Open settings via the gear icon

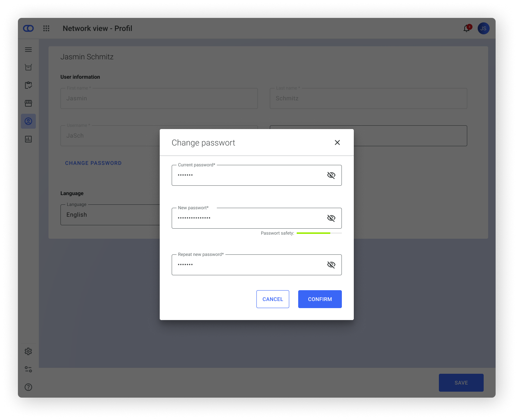pos(28,351)
